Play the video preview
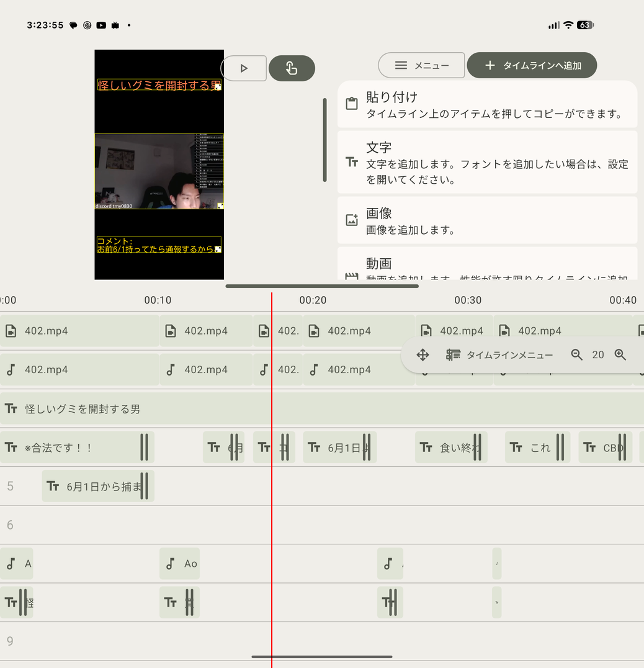644x668 pixels. click(x=244, y=68)
